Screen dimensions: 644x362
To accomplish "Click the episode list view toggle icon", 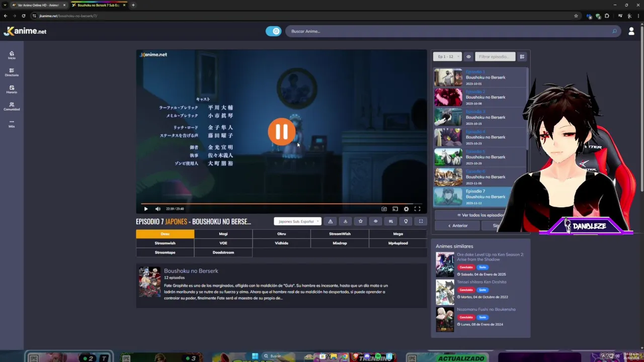I will pyautogui.click(x=522, y=57).
